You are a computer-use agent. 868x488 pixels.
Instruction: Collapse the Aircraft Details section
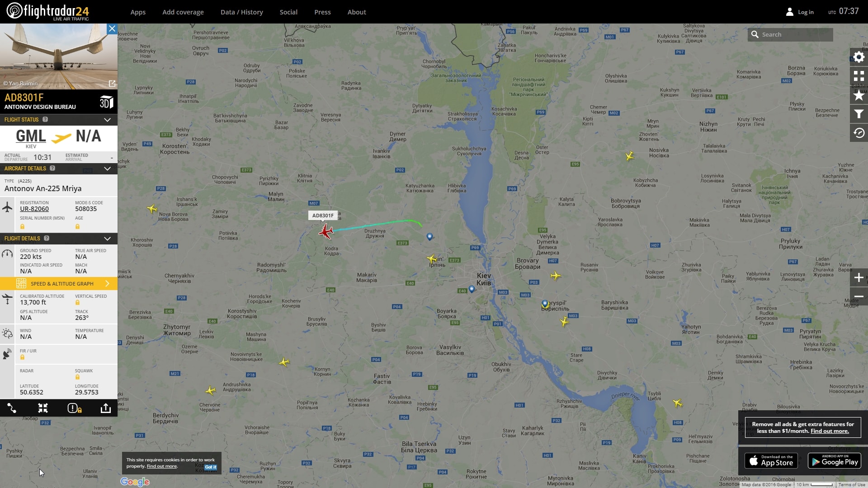click(107, 169)
